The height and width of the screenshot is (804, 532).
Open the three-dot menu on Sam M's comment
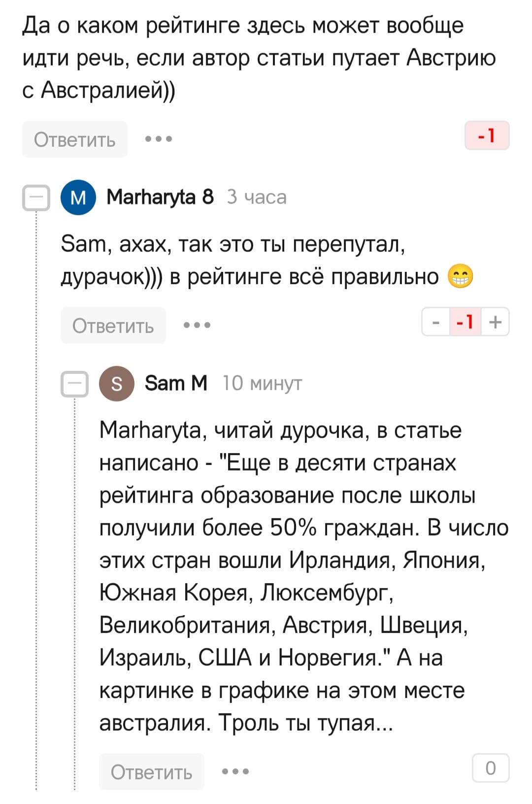[x=235, y=771]
